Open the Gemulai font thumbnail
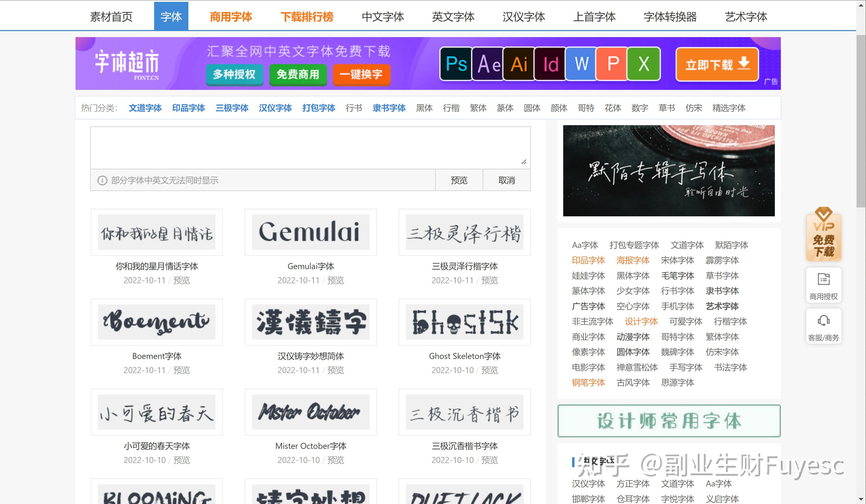This screenshot has width=866, height=504. [311, 232]
